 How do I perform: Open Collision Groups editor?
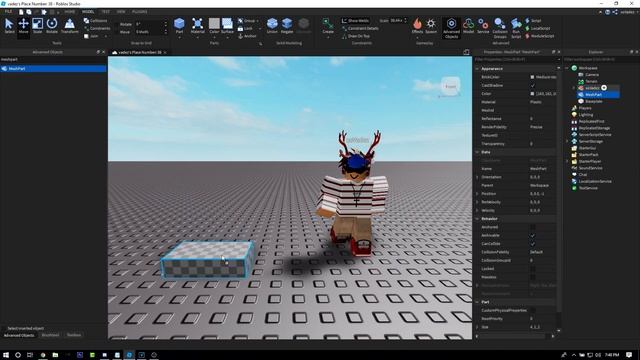[x=500, y=28]
